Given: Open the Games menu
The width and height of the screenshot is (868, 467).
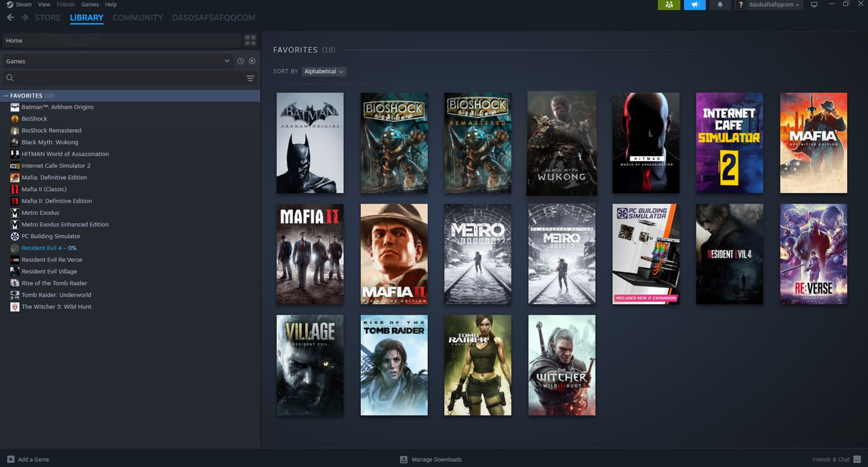Looking at the screenshot, I should [x=90, y=5].
